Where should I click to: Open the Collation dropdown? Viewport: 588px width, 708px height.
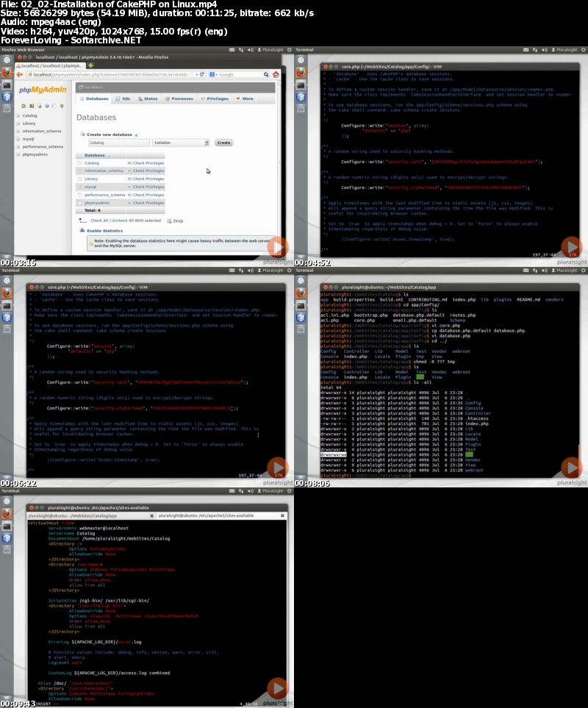[181, 143]
